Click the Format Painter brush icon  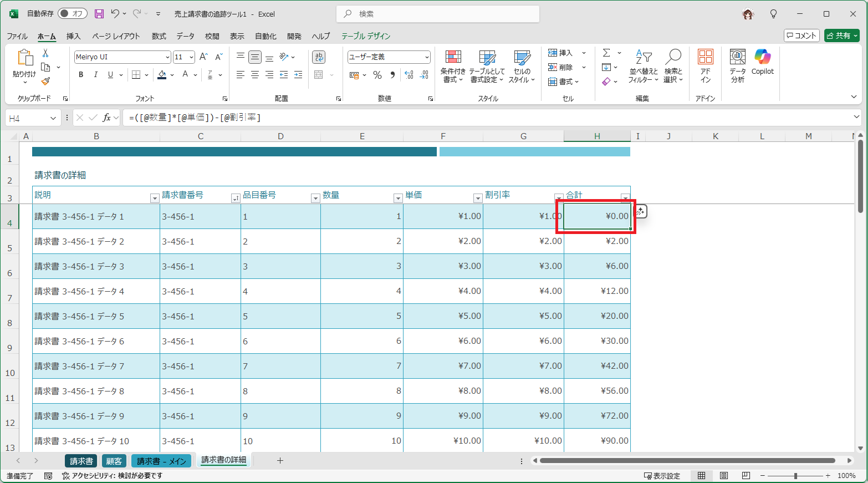click(x=45, y=81)
